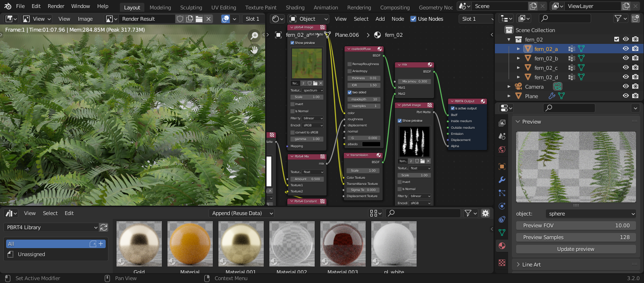Open Image menu in the image editor
This screenshot has height=283, width=644.
point(85,19)
